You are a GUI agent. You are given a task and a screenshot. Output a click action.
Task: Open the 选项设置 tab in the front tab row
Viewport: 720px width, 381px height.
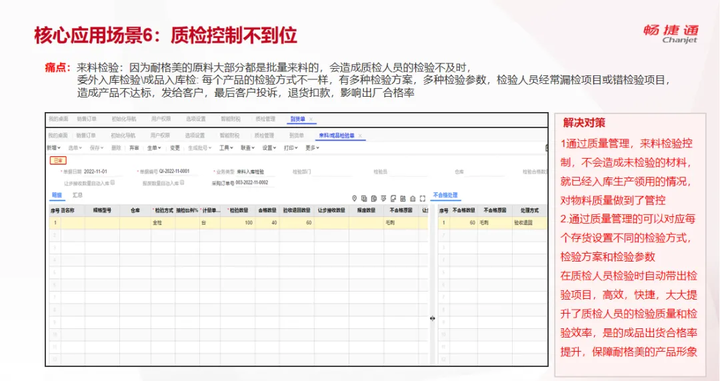195,135
